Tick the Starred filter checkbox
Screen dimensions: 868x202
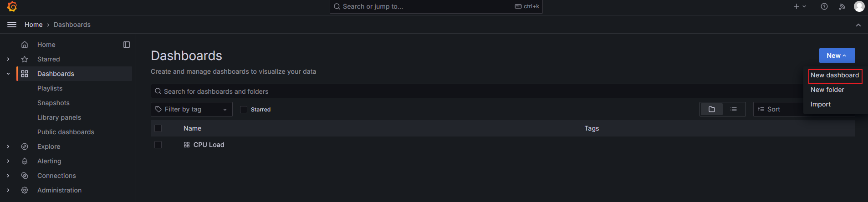tap(244, 110)
